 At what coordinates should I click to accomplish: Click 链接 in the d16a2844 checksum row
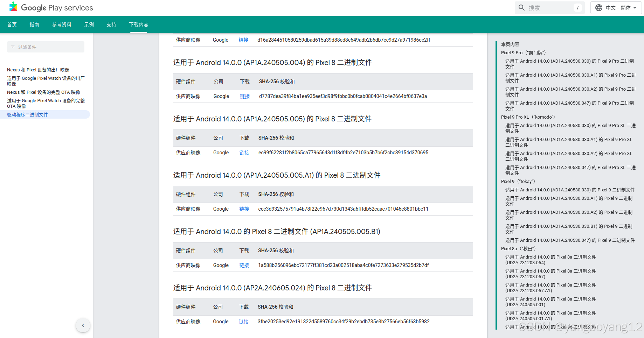tap(243, 40)
